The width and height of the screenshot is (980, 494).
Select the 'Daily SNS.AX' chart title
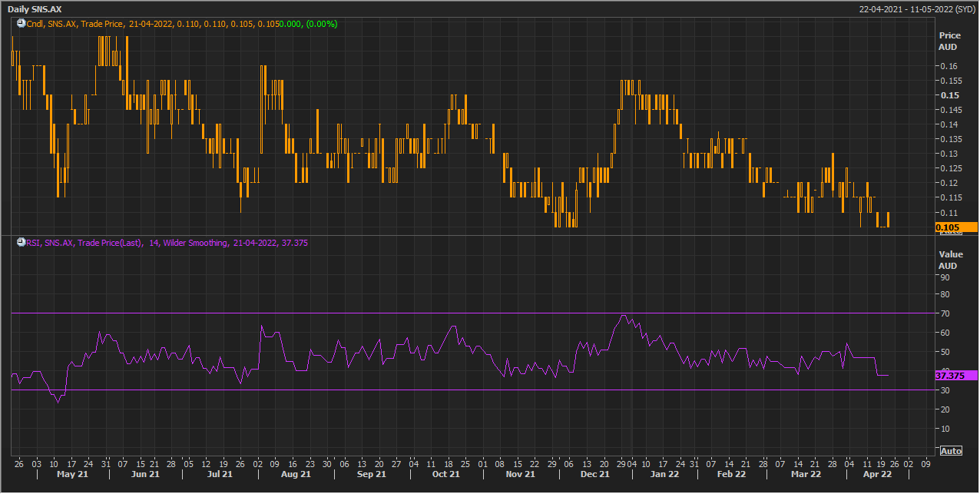[x=36, y=8]
